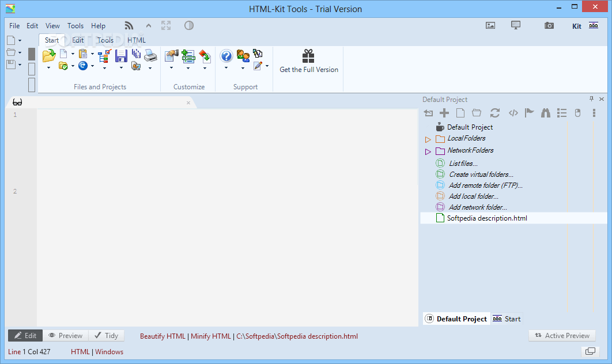Click the blue question mark help icon
The height and width of the screenshot is (364, 612).
pyautogui.click(x=226, y=56)
